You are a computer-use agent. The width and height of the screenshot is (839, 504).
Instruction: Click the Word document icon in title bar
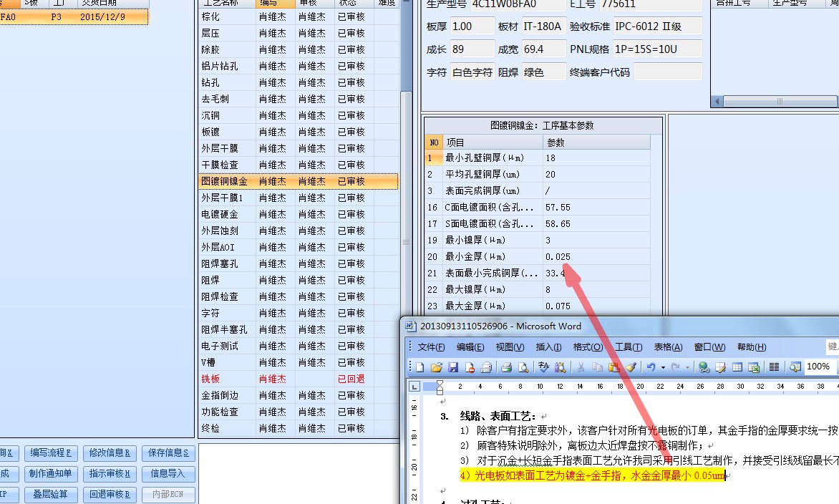click(410, 326)
